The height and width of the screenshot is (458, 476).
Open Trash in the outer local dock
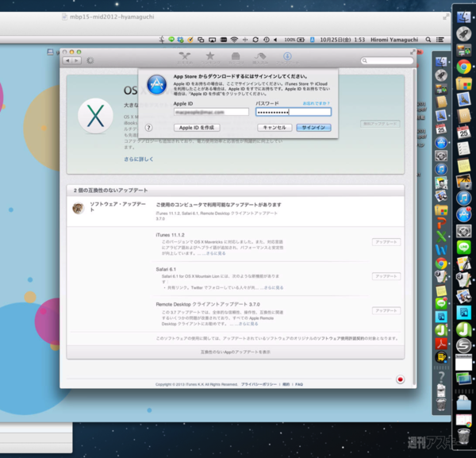click(x=464, y=437)
